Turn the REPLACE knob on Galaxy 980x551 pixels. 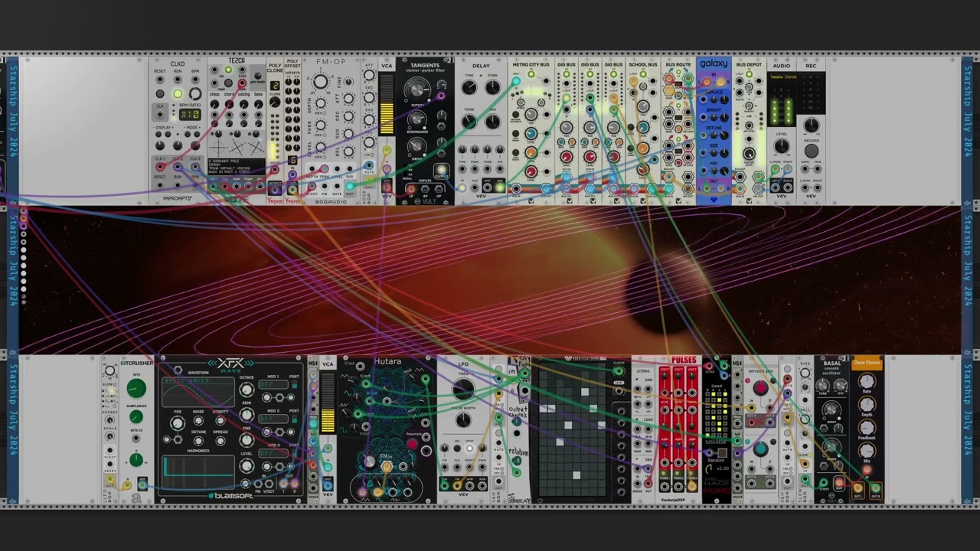(x=724, y=100)
